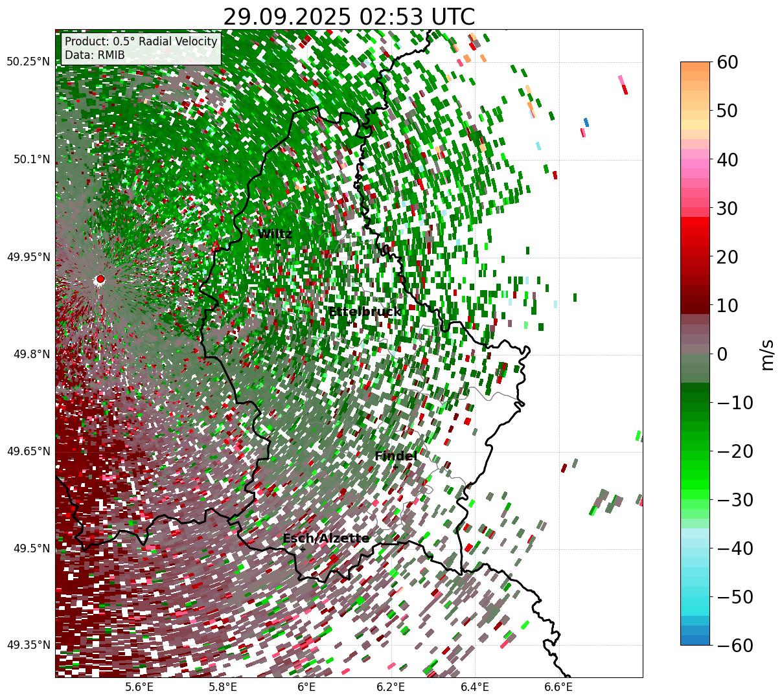Screen dimensions: 782x700
Task: Click the + marker below Findel label
Action: (x=395, y=467)
